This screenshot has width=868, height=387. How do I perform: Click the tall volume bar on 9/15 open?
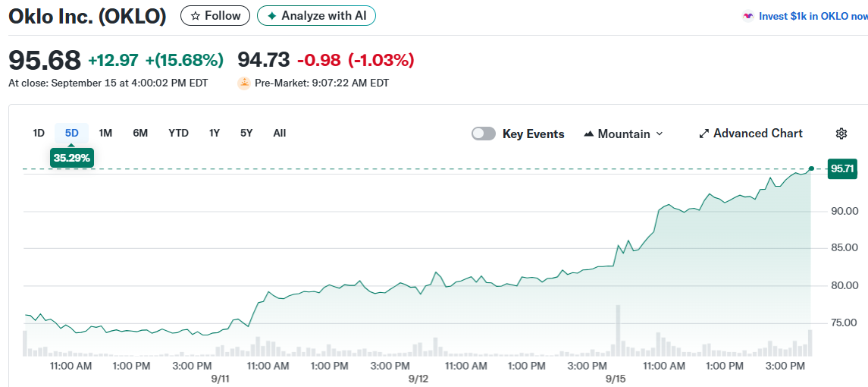coord(618,330)
